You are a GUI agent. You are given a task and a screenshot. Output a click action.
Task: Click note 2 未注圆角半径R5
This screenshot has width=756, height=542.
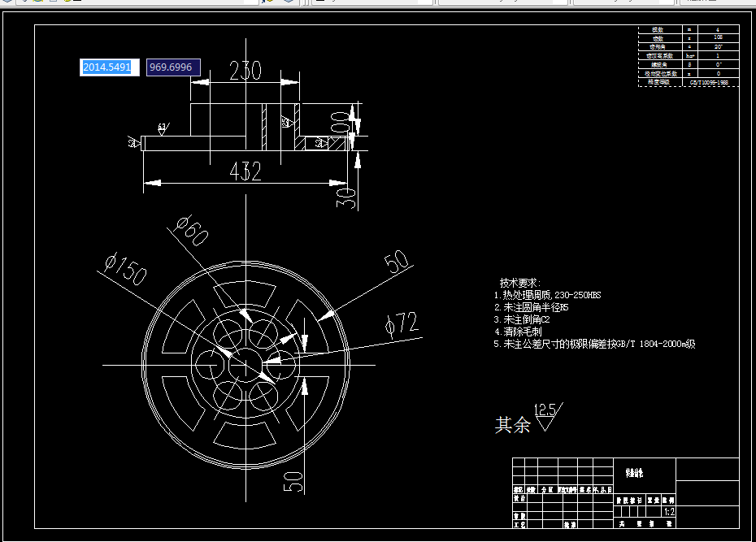[532, 307]
